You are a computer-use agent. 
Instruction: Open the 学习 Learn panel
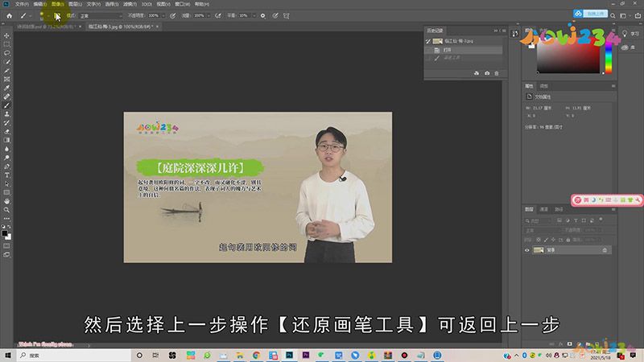point(631,34)
